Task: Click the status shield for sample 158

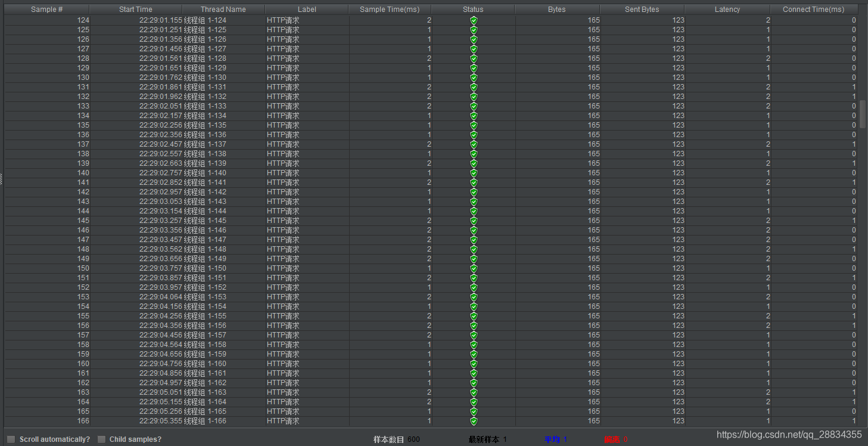Action: coord(474,345)
